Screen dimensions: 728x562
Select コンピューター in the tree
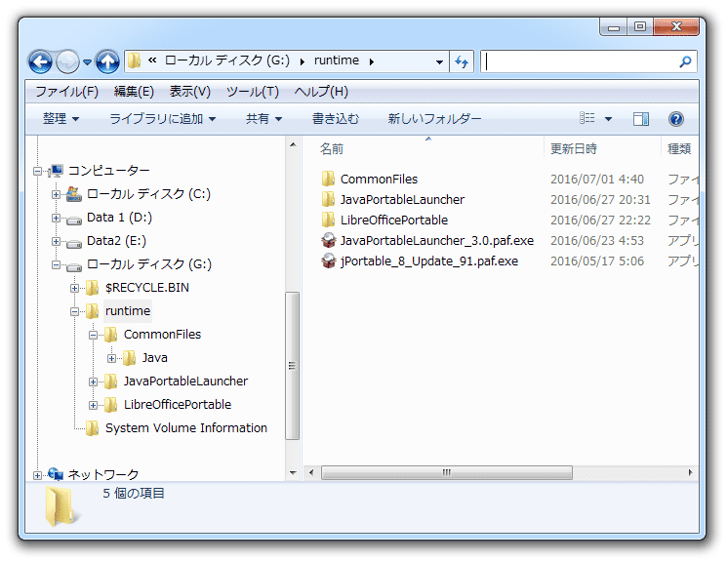click(x=109, y=171)
